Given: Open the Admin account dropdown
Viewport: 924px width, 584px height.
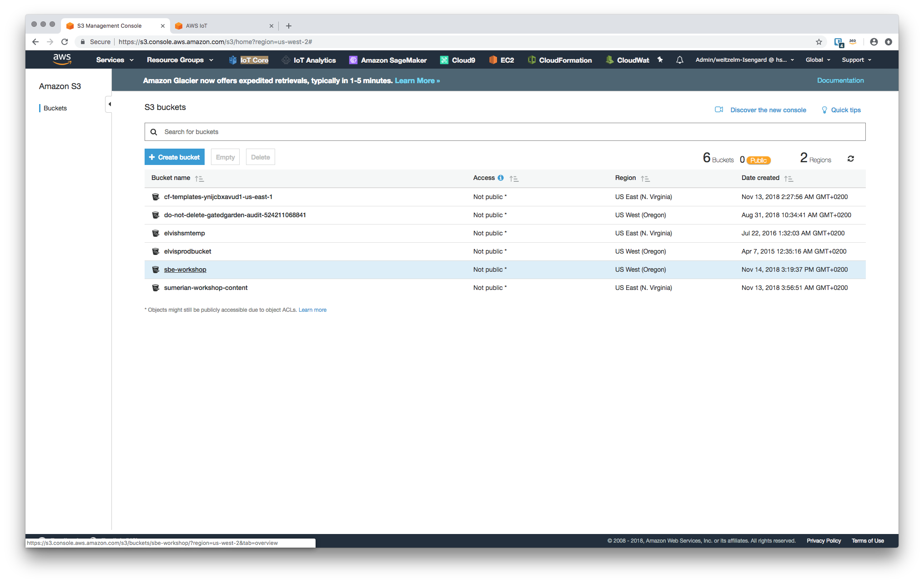Looking at the screenshot, I should (x=744, y=60).
